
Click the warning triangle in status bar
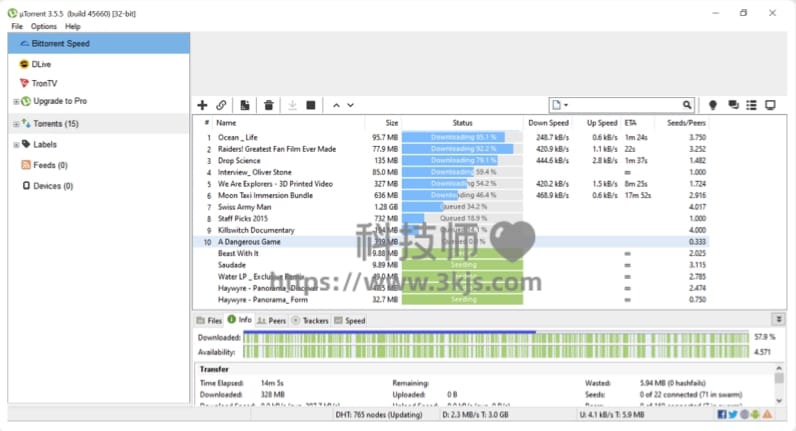[767, 415]
